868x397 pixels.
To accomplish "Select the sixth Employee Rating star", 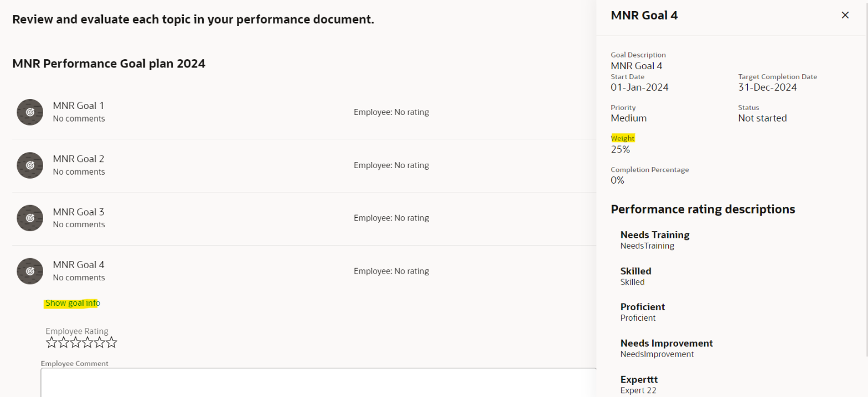I will (111, 343).
